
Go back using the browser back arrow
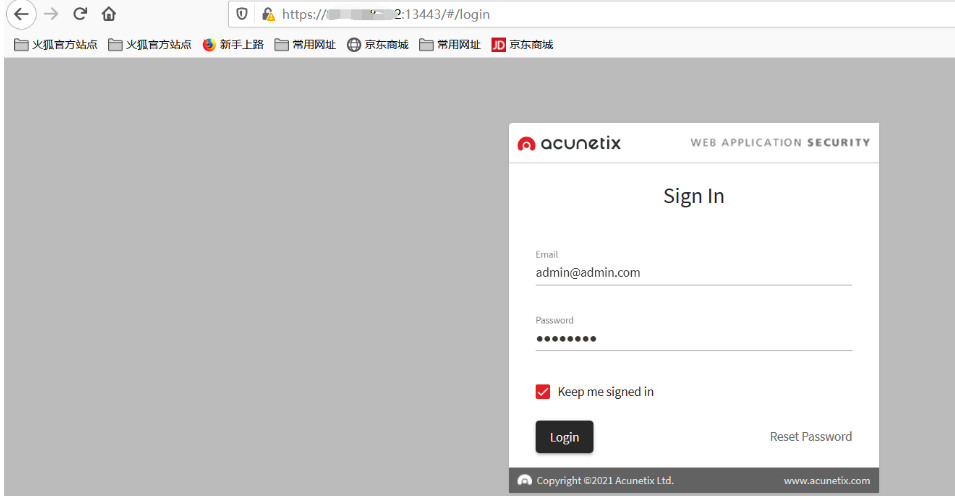(x=21, y=14)
